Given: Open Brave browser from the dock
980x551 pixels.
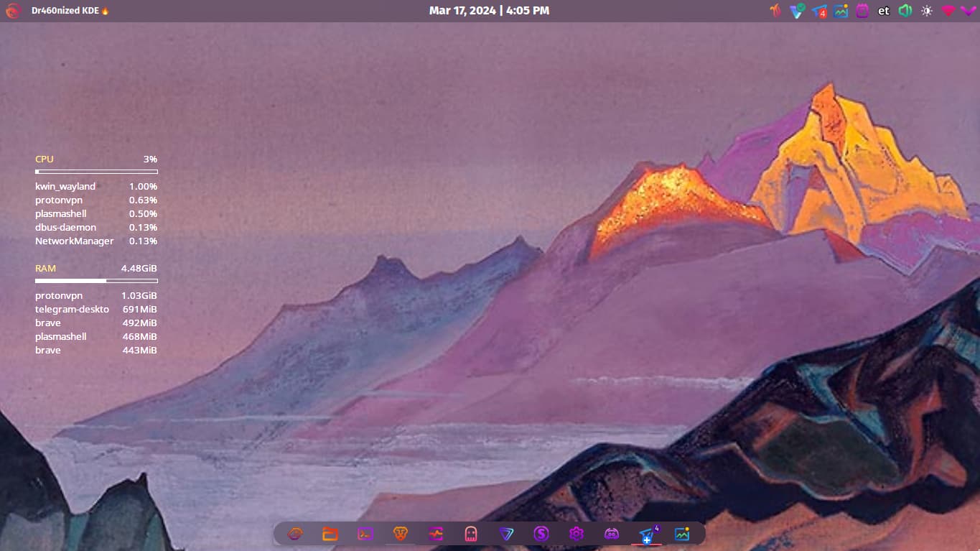Looking at the screenshot, I should coord(401,534).
